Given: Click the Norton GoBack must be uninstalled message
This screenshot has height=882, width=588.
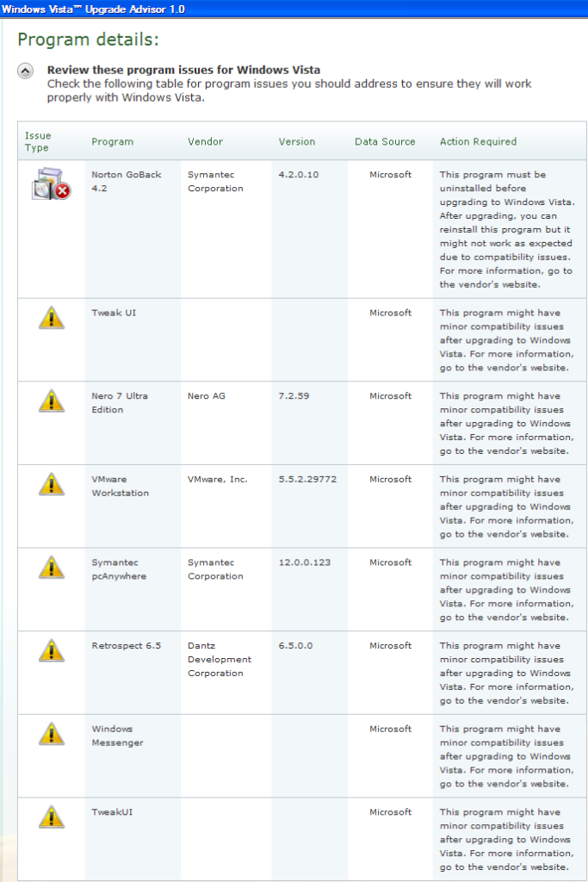Looking at the screenshot, I should tap(507, 229).
